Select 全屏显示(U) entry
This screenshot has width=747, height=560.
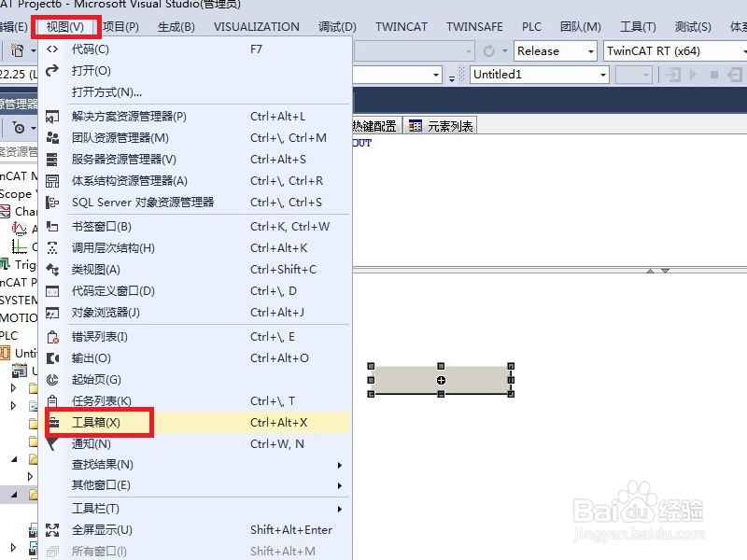coord(194,530)
